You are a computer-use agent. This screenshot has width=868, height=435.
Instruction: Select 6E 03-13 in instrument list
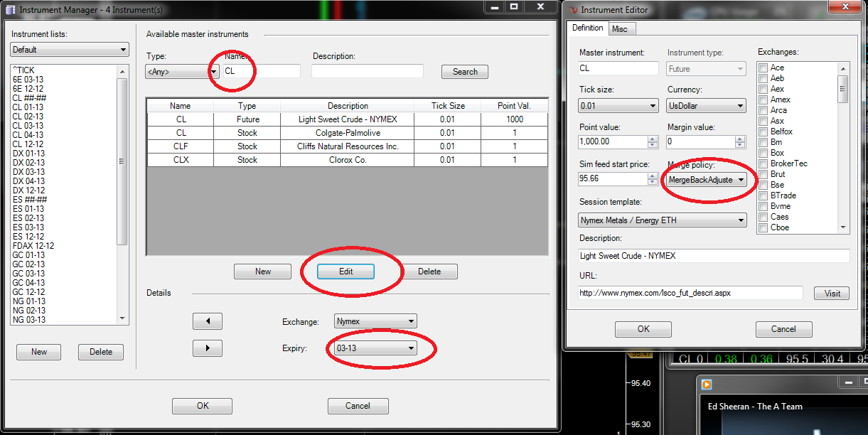click(x=28, y=80)
